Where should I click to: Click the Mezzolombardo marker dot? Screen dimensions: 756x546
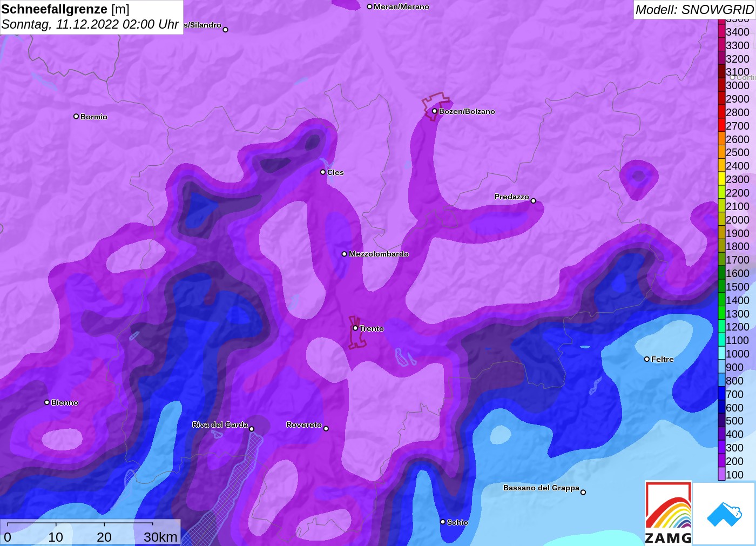pos(345,254)
